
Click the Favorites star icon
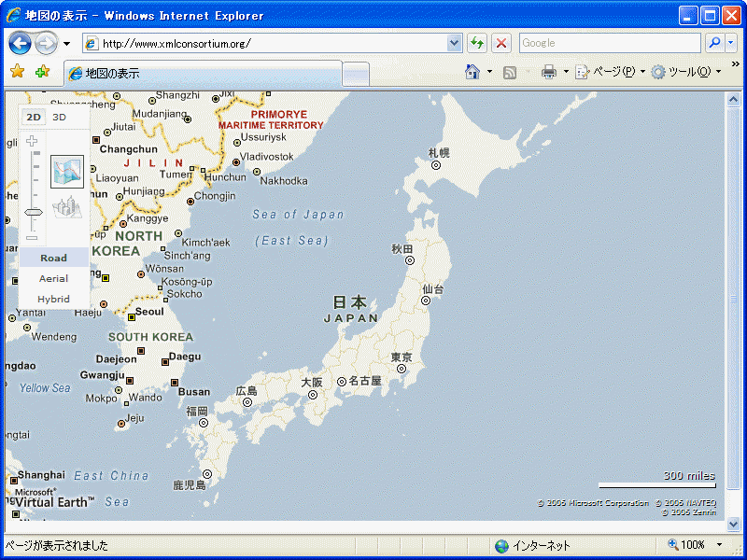click(x=17, y=72)
